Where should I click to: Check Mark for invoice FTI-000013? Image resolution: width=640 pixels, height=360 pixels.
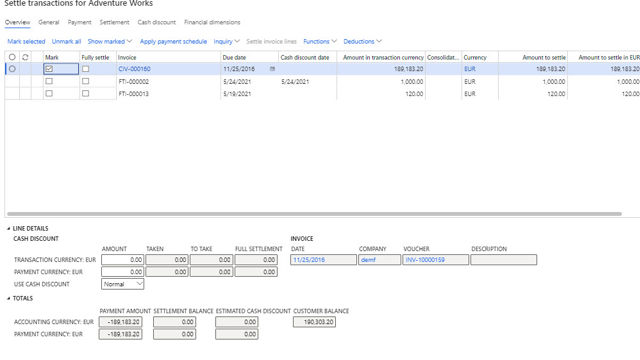tap(49, 93)
